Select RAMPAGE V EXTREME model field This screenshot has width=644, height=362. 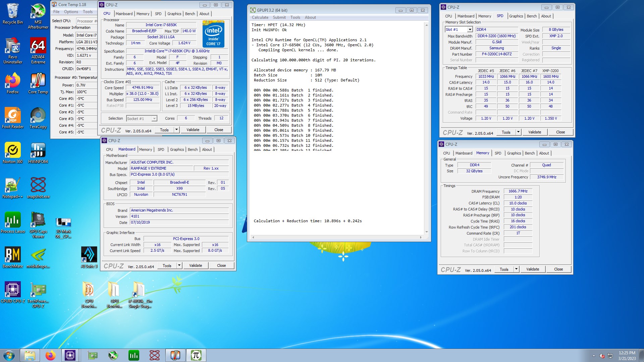point(162,168)
